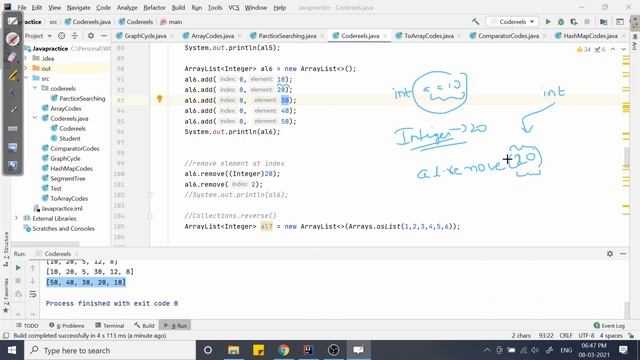This screenshot has width=640, height=360.
Task: Select the yellow highlighter annotation tool
Action: click(x=13, y=75)
